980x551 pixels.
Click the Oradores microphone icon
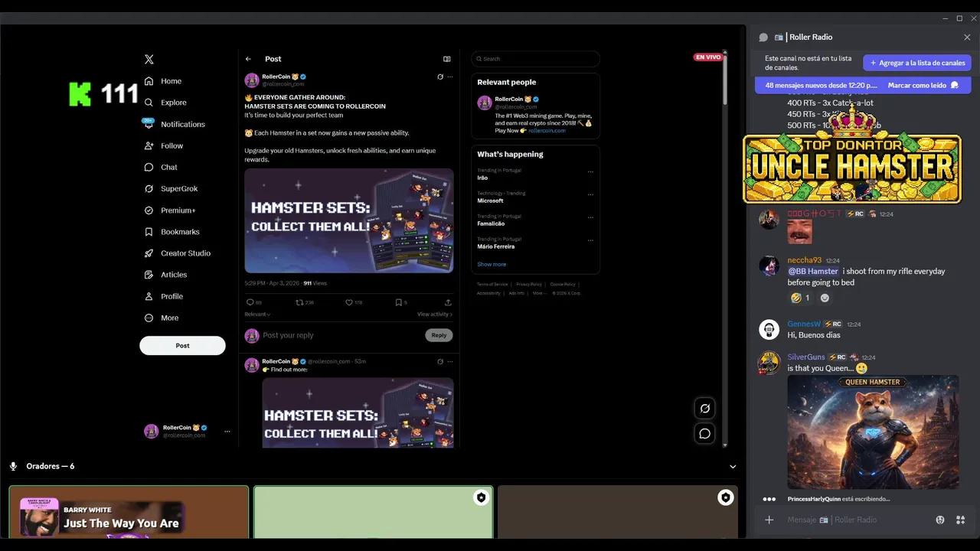(13, 466)
